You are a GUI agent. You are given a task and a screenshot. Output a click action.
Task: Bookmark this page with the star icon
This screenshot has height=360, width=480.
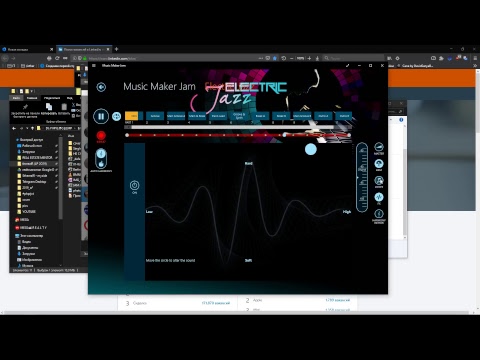click(x=275, y=58)
